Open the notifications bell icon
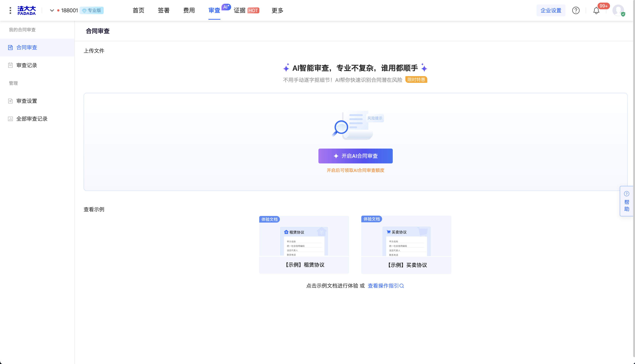This screenshot has height=364, width=635. 596,11
